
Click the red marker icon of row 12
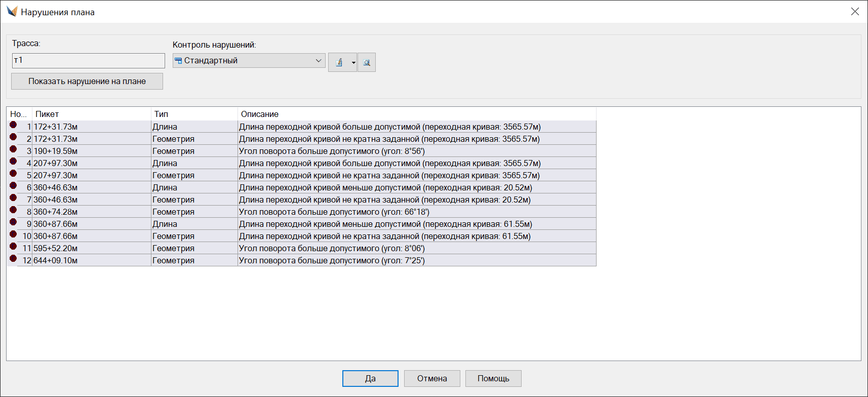pos(13,258)
